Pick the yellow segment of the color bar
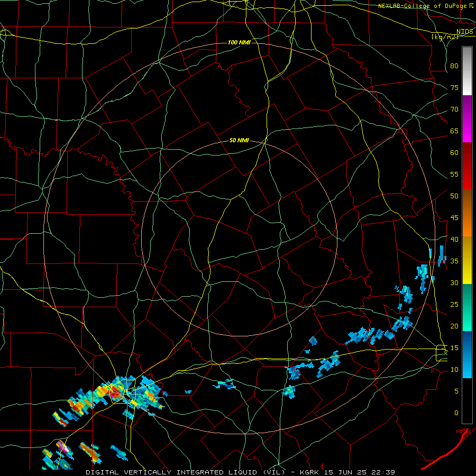 coord(467,260)
